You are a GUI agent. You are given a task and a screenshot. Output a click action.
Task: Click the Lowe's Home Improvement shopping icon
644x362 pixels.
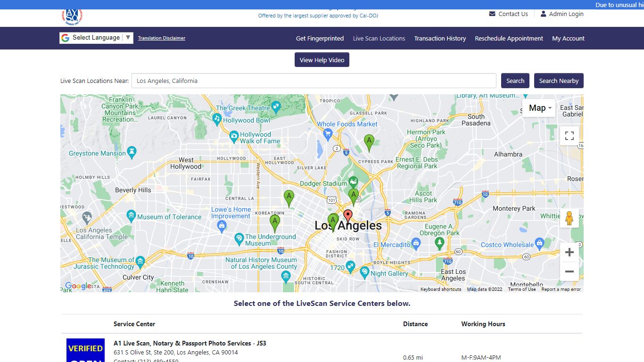222,226
